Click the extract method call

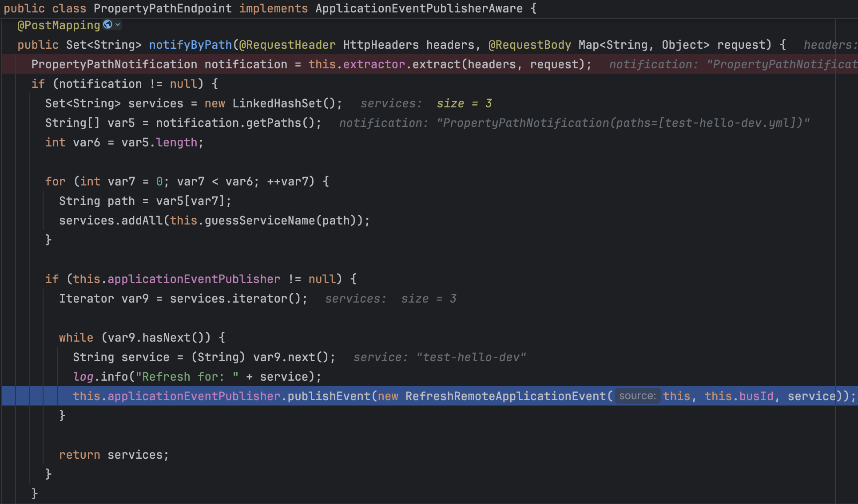click(x=436, y=64)
